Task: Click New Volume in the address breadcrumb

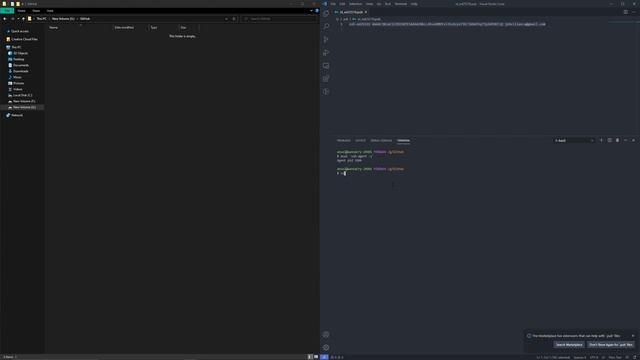Action: [x=63, y=19]
